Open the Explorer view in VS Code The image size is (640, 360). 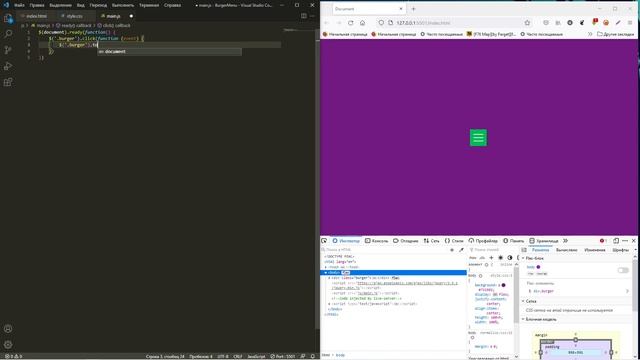8,18
